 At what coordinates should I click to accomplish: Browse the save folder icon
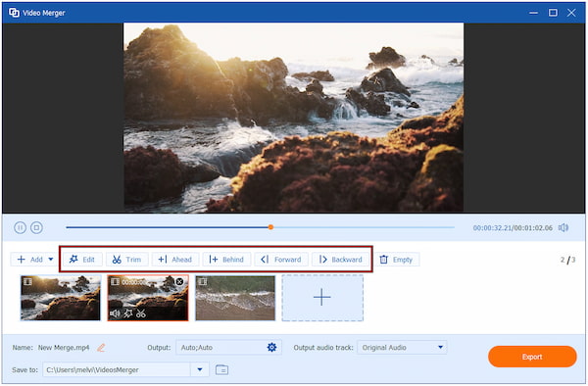pos(222,369)
